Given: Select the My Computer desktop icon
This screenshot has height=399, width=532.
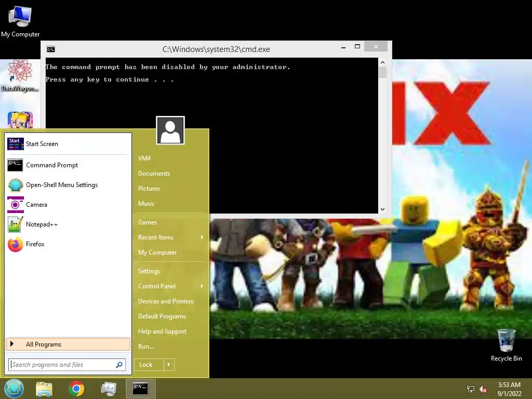Looking at the screenshot, I should pyautogui.click(x=20, y=21).
